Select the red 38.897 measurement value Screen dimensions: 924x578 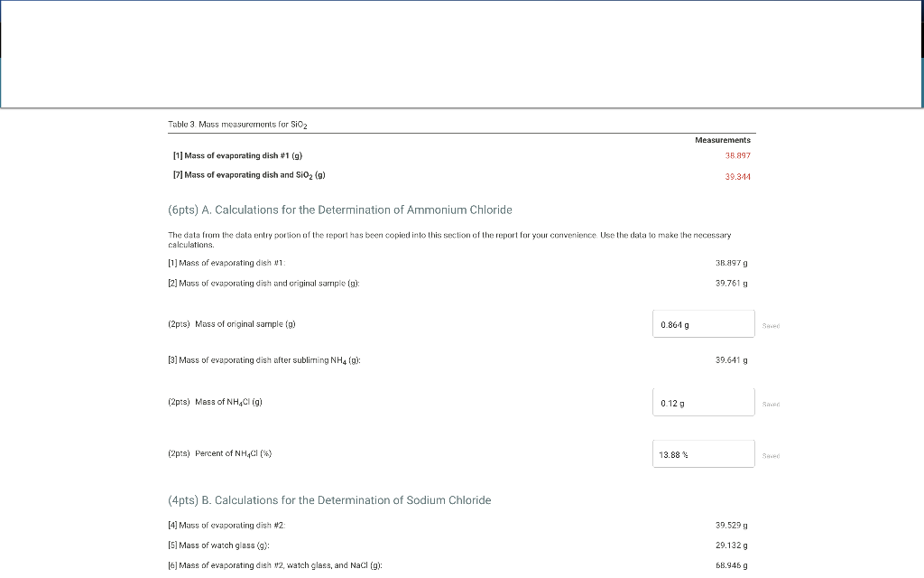click(x=737, y=154)
